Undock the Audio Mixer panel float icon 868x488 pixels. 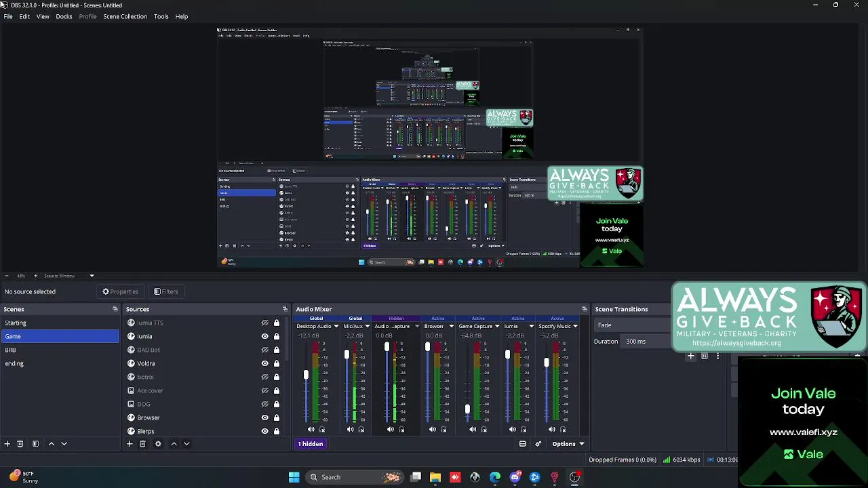(584, 309)
